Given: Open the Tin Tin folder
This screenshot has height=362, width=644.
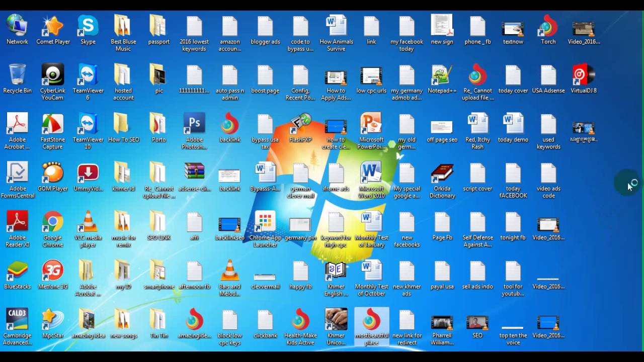Looking at the screenshot, I should pyautogui.click(x=159, y=324).
